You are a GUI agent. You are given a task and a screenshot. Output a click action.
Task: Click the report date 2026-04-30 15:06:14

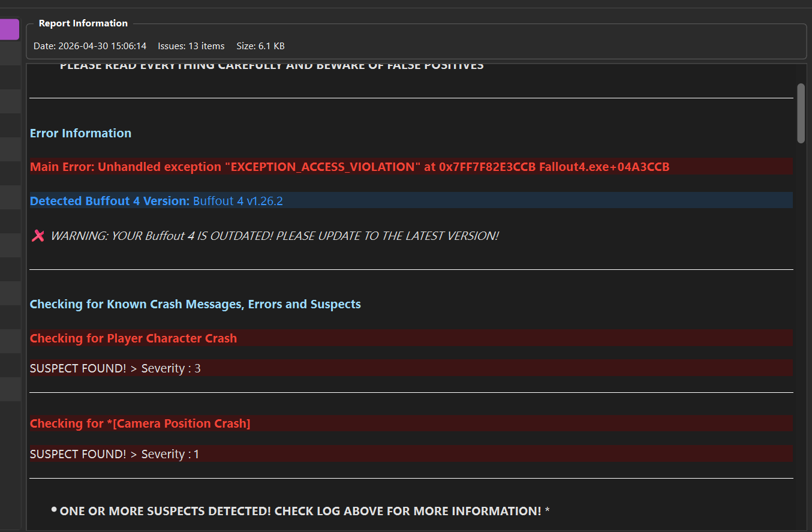[90, 46]
